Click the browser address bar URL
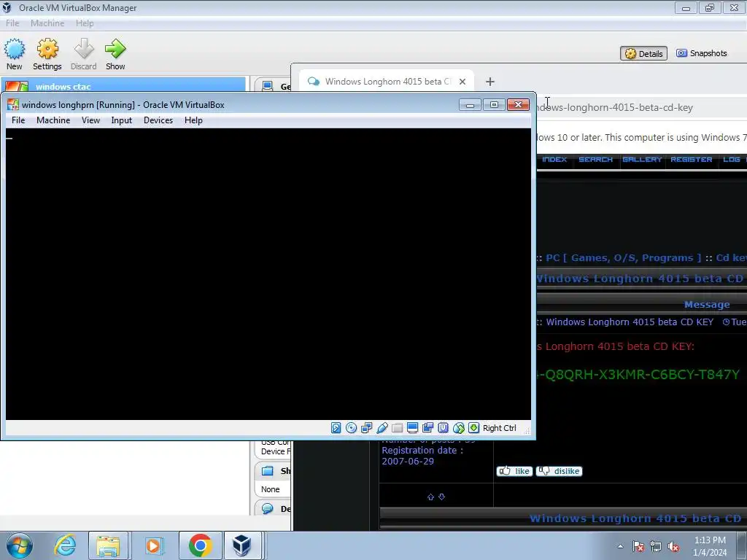Image resolution: width=747 pixels, height=560 pixels. pos(614,108)
